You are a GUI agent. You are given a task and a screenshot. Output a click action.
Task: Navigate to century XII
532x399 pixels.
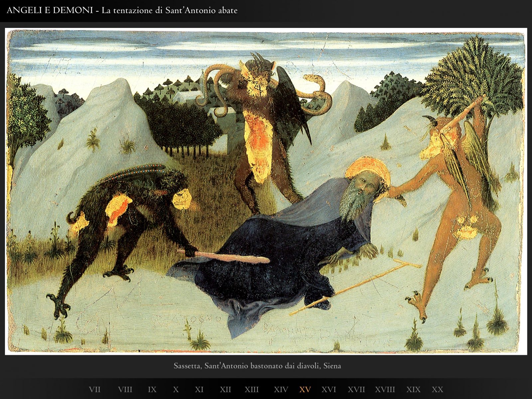point(225,389)
